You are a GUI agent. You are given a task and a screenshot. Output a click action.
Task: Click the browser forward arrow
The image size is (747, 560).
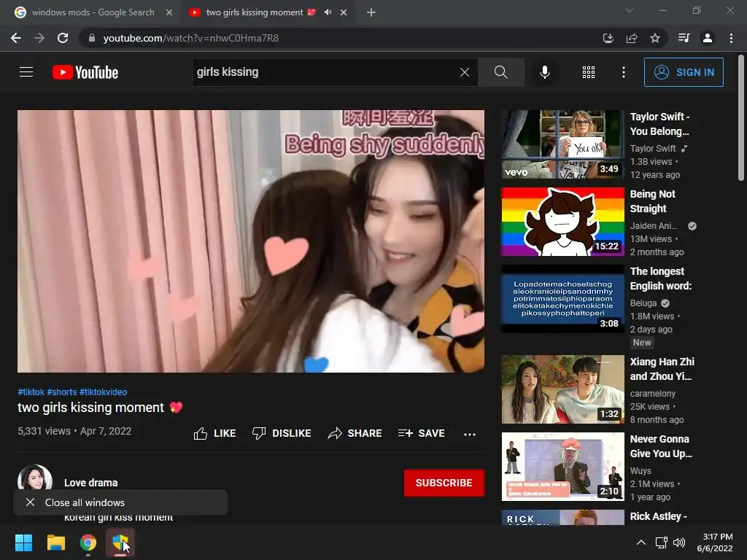pyautogui.click(x=39, y=38)
